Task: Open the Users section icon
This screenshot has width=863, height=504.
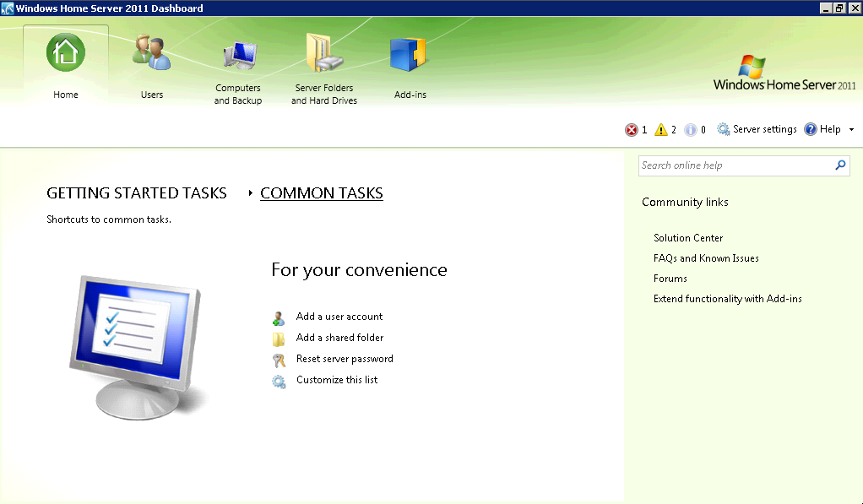Action: [151, 52]
